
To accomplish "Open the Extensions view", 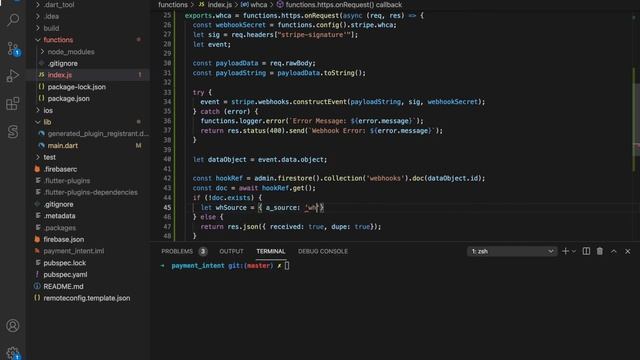I will point(13,104).
